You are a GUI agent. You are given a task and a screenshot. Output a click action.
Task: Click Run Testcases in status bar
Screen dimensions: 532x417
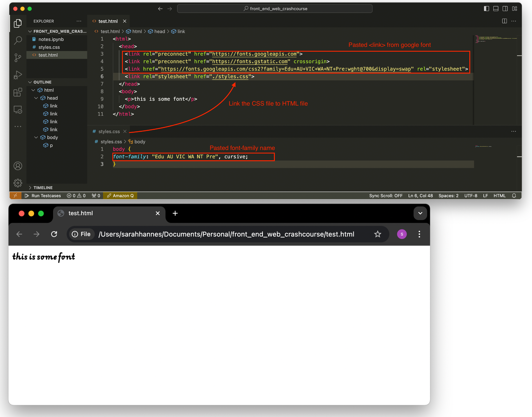pyautogui.click(x=43, y=196)
